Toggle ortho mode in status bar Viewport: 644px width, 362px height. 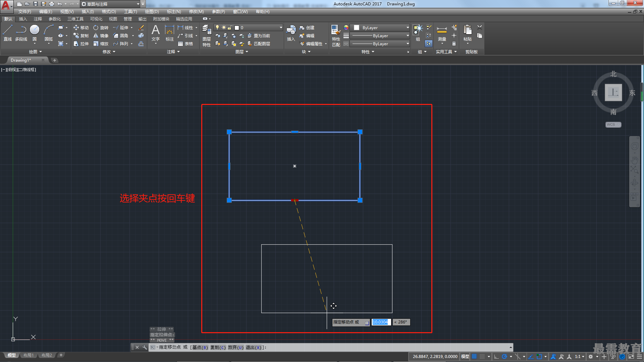click(496, 357)
